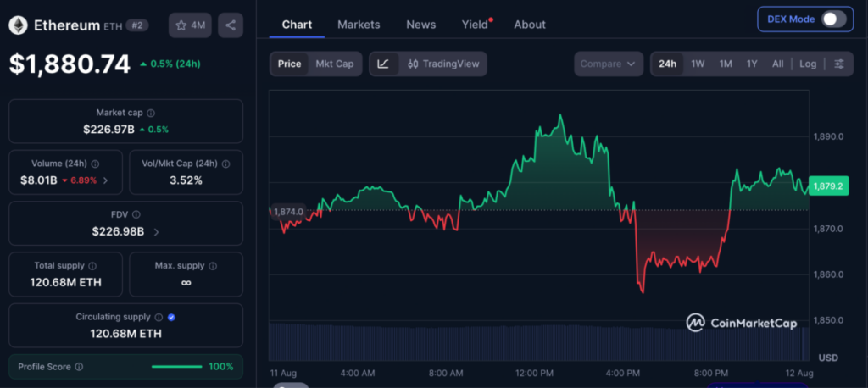Click the 6.89% volume change text

[x=83, y=180]
